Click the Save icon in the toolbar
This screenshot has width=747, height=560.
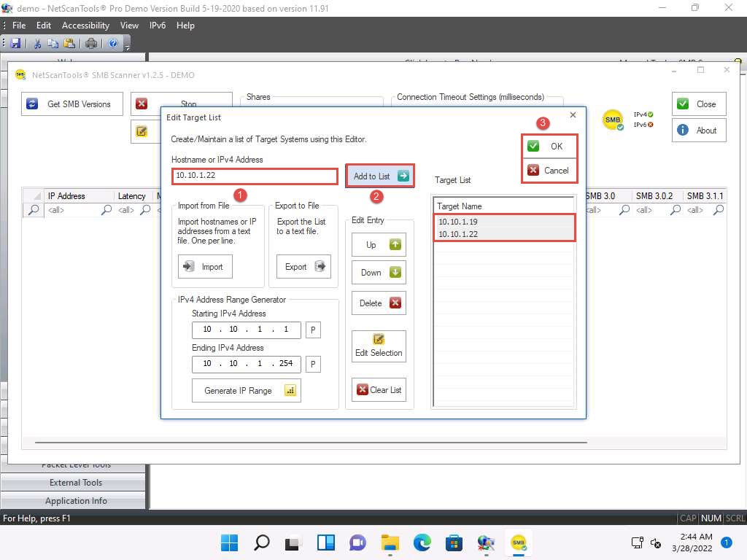coord(15,44)
